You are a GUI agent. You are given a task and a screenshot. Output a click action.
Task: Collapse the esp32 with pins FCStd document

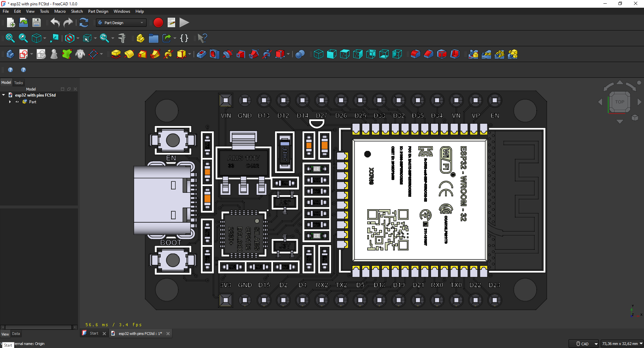click(3, 95)
